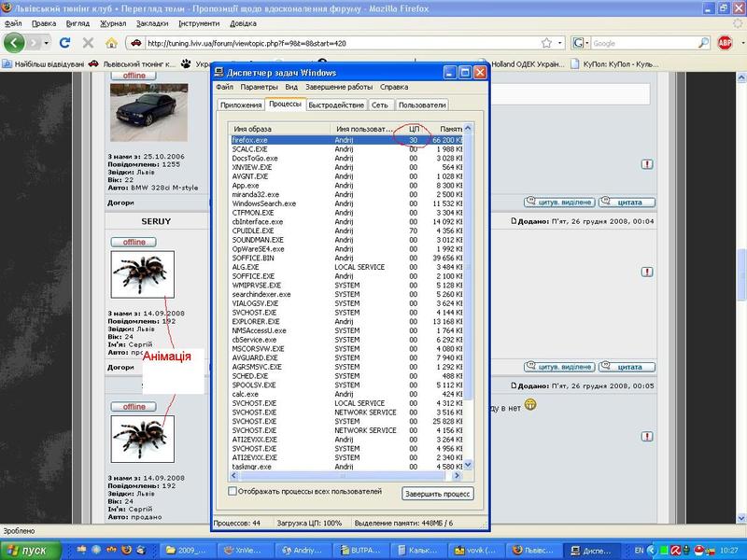Open the Firefox quick launch icon in the taskbar
The height and width of the screenshot is (560, 747).
[x=126, y=550]
